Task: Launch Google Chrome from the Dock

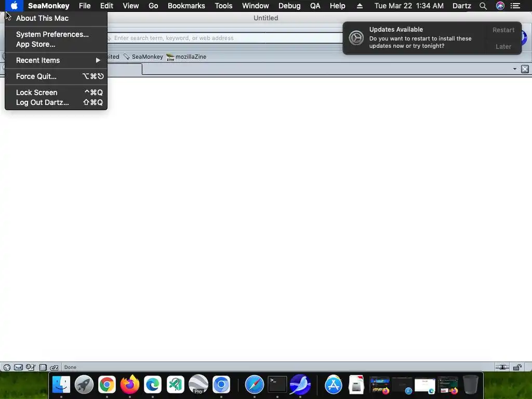Action: 107,385
